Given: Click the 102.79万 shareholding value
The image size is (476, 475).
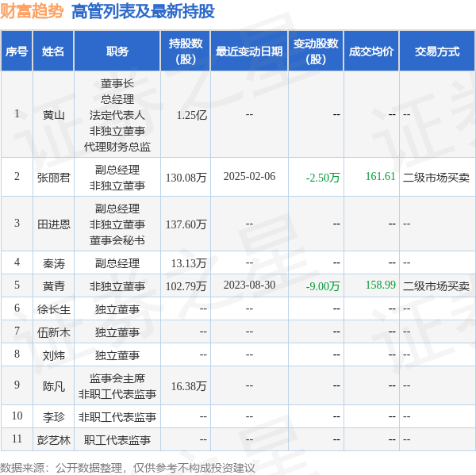Looking at the screenshot, I should point(186,286).
